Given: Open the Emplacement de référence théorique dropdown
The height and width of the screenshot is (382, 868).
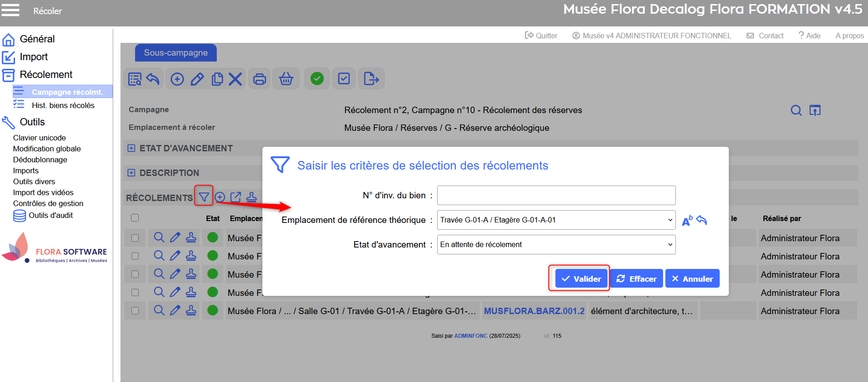Looking at the screenshot, I should (556, 220).
